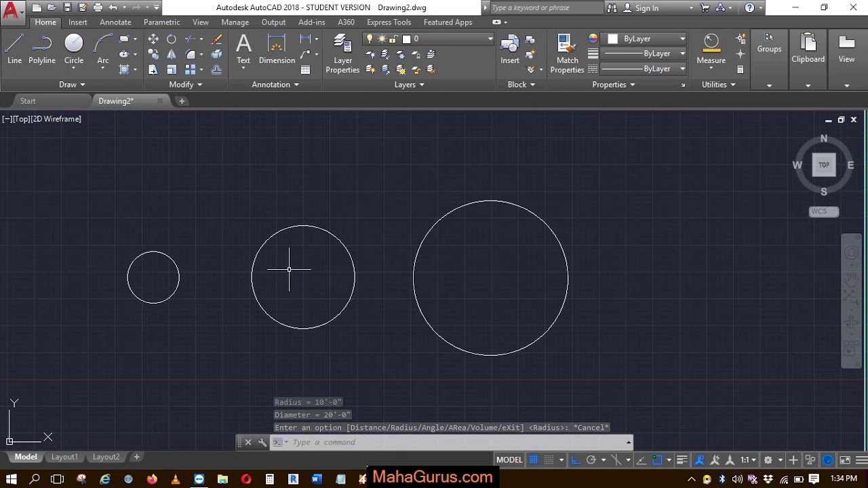Open Layer Properties manager
868x488 pixels.
tap(342, 54)
